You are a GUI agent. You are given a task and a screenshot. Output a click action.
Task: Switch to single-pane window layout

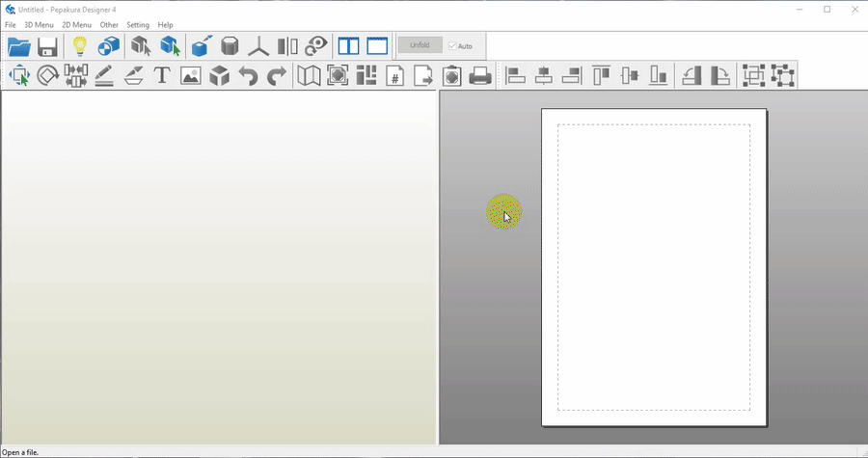pyautogui.click(x=377, y=46)
